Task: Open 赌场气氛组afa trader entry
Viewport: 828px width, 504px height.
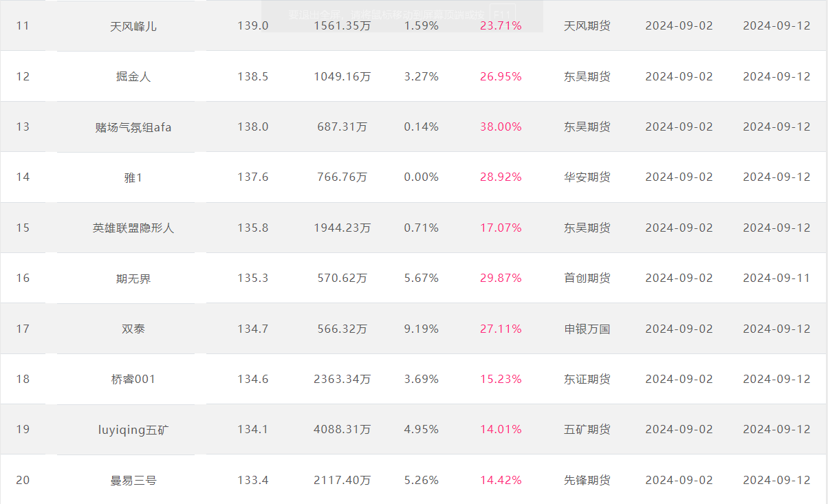Action: click(x=133, y=127)
